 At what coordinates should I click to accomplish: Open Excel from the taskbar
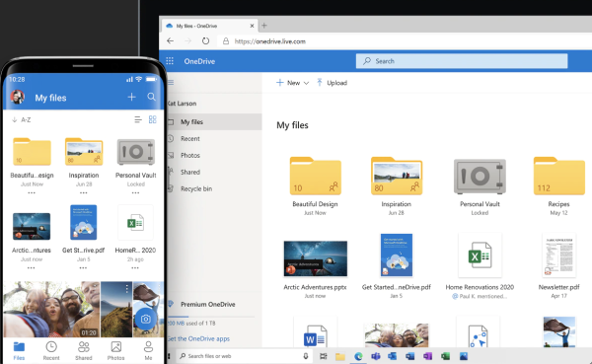(x=446, y=356)
